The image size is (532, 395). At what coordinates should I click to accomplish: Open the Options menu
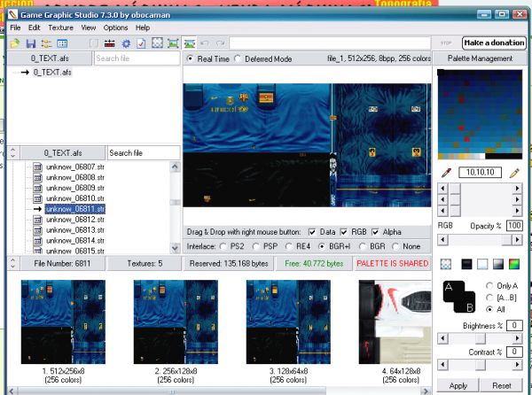115,27
